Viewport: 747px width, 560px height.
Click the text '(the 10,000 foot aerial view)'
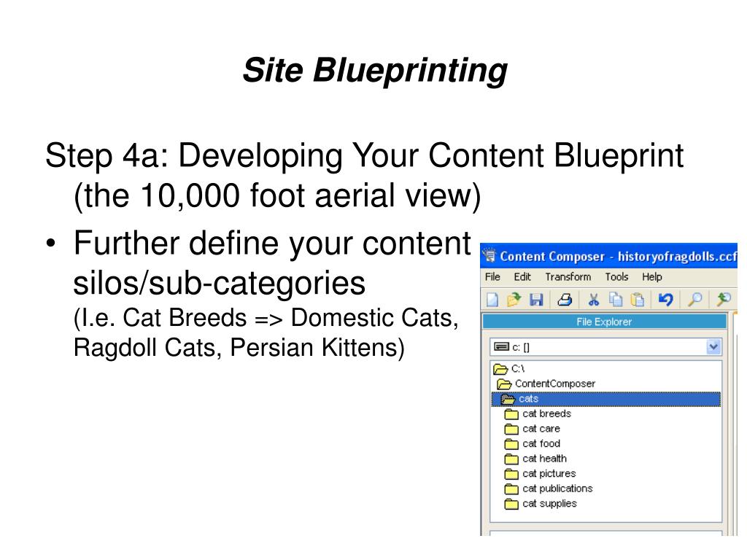tap(277, 195)
